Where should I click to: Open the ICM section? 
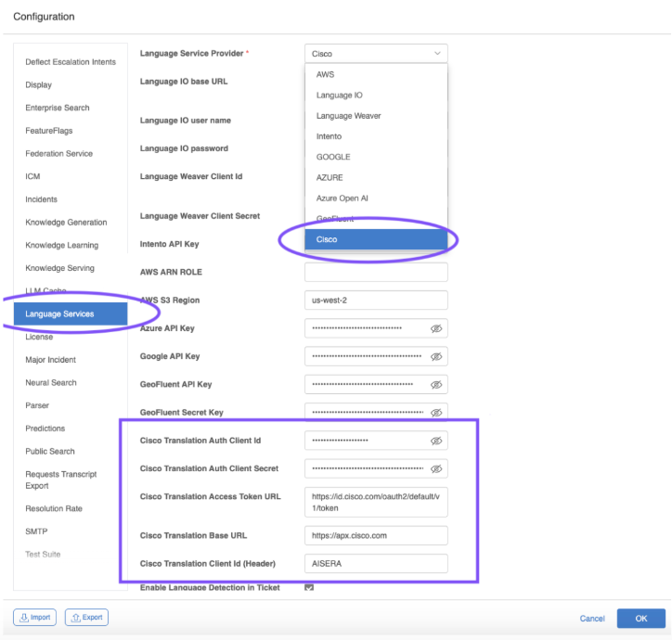coord(71,176)
